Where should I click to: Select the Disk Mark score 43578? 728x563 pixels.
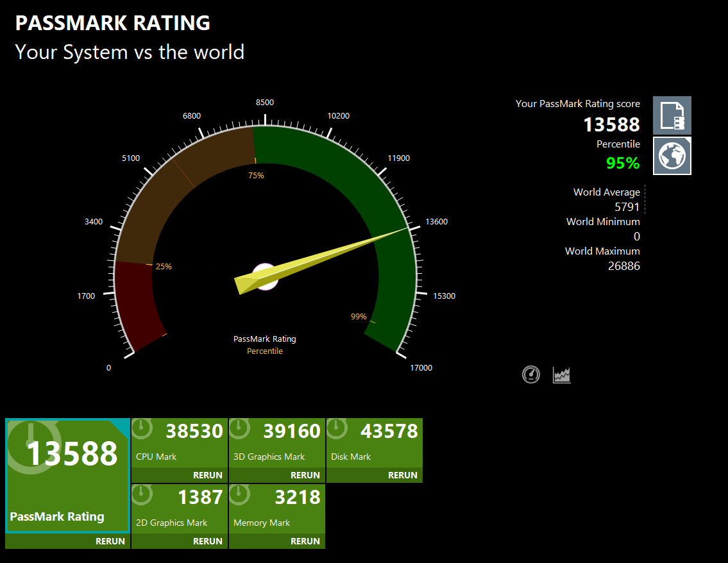389,431
